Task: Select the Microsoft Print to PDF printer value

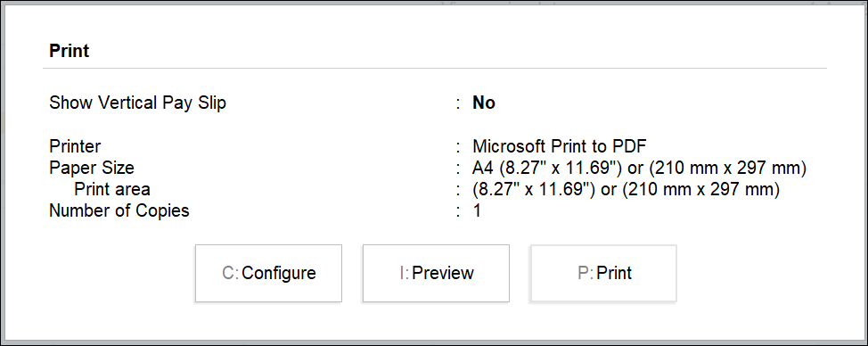Action: [x=560, y=147]
